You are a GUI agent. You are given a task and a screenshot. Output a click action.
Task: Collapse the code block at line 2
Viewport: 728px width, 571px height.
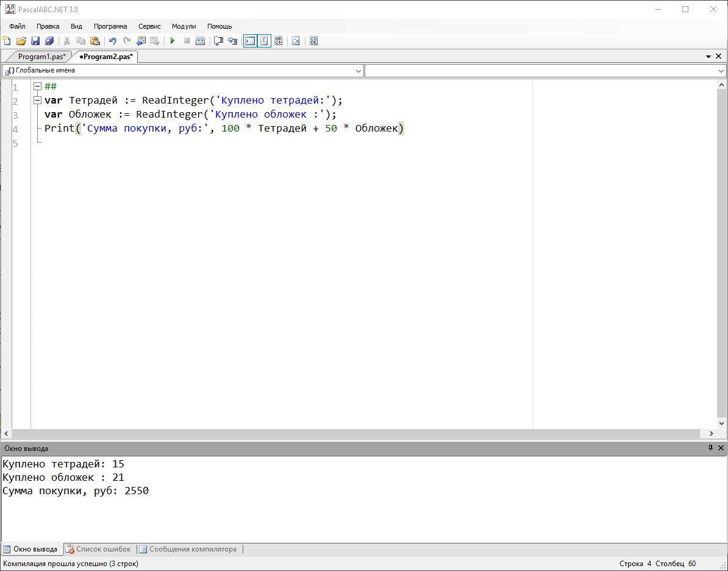point(37,101)
